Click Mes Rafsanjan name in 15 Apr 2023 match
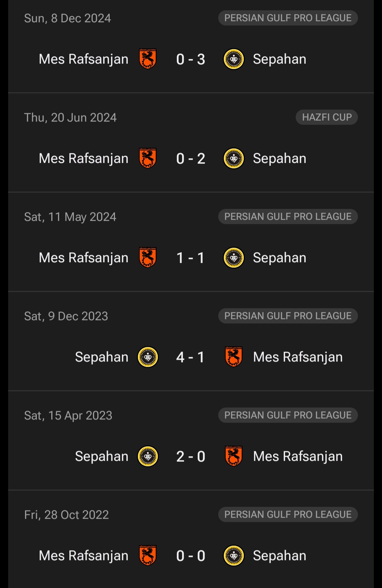Screen dimensions: 382x588 [298, 457]
